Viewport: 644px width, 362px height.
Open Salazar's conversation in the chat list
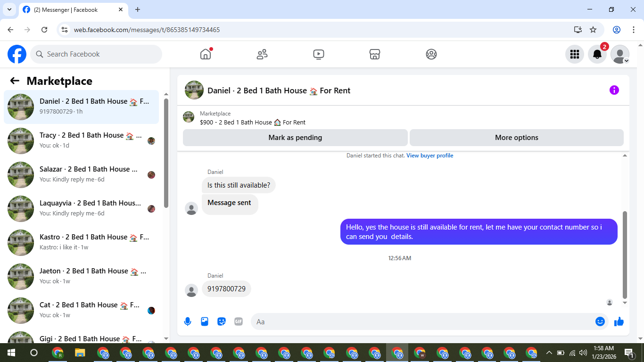81,175
